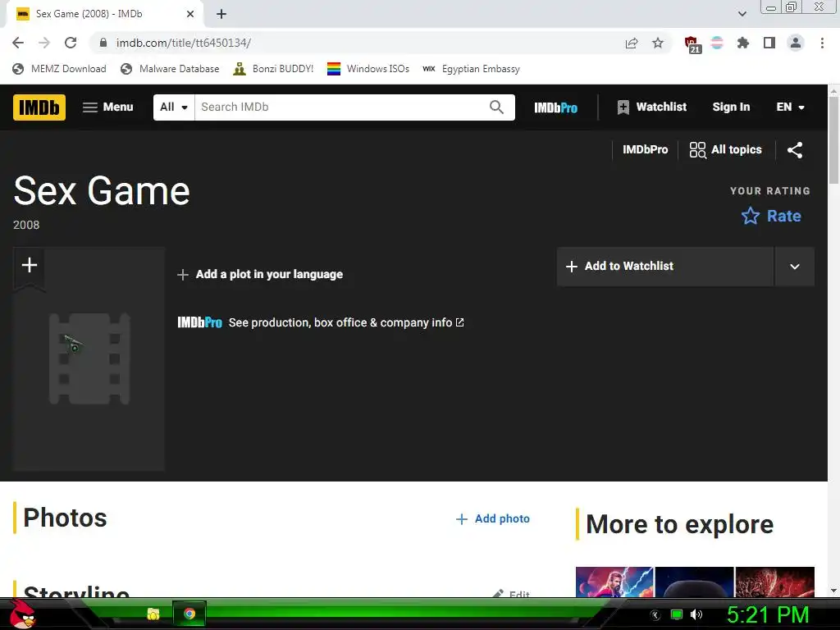The height and width of the screenshot is (630, 840).
Task: Open All topics
Action: [725, 150]
